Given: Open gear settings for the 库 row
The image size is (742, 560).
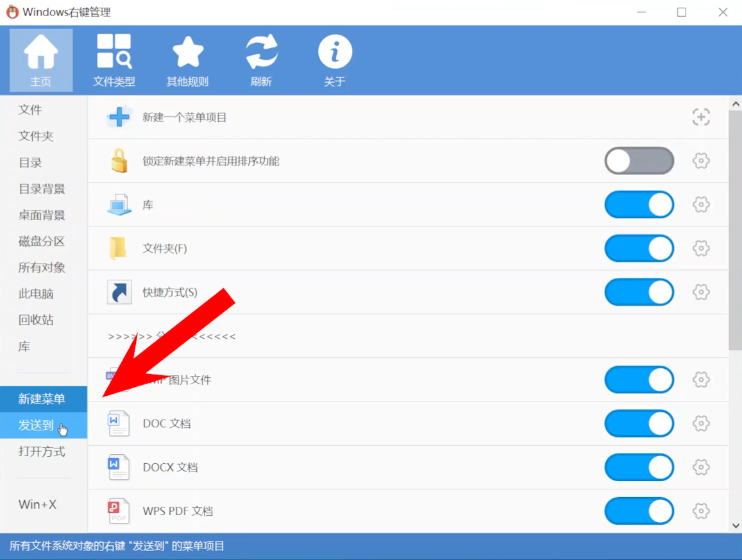Looking at the screenshot, I should pos(701,205).
